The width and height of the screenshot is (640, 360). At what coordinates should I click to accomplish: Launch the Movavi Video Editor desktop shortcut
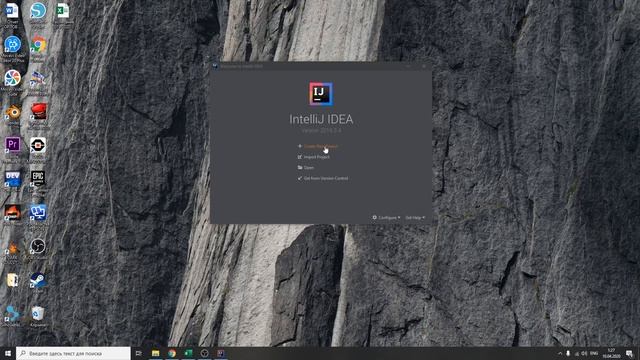pos(13,44)
